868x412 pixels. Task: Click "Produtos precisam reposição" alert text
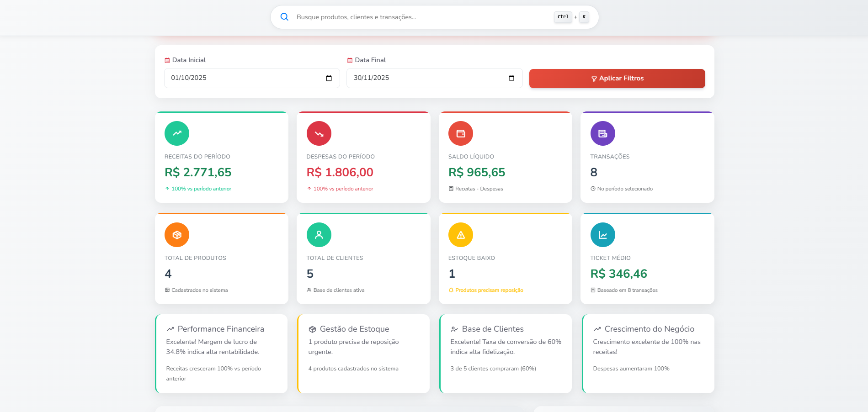[x=489, y=290]
